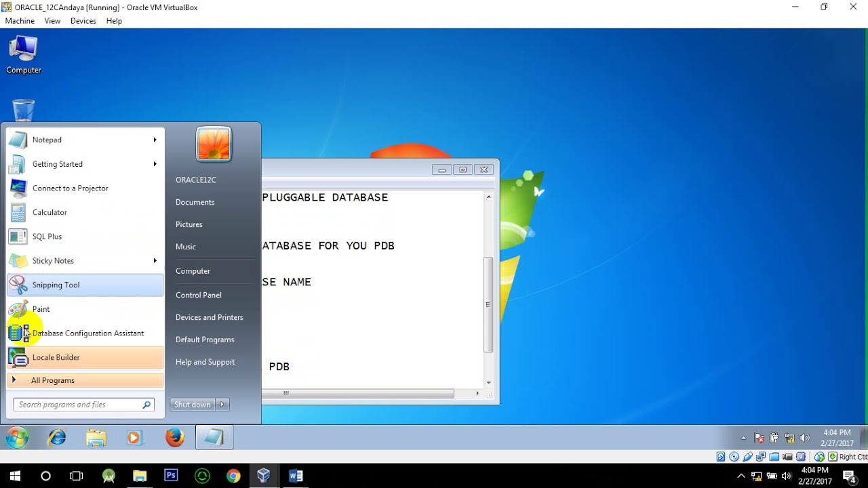Open VM network status tray icon

point(789,439)
